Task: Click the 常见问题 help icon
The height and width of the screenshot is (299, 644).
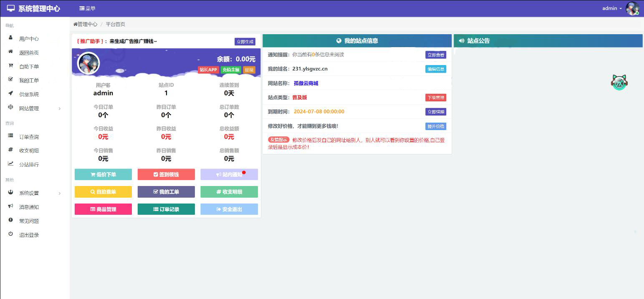Action: click(x=10, y=221)
